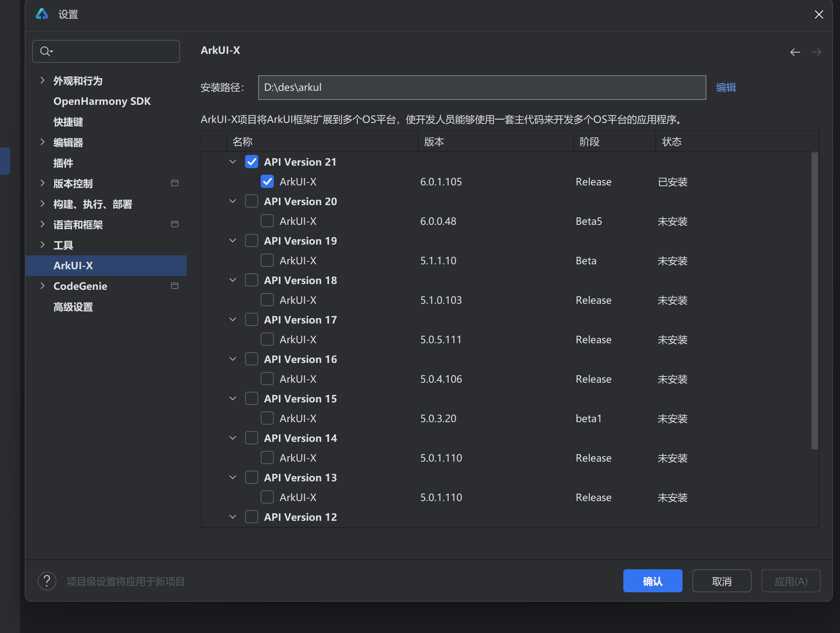Uncheck the API Version 21 checkbox

(252, 162)
